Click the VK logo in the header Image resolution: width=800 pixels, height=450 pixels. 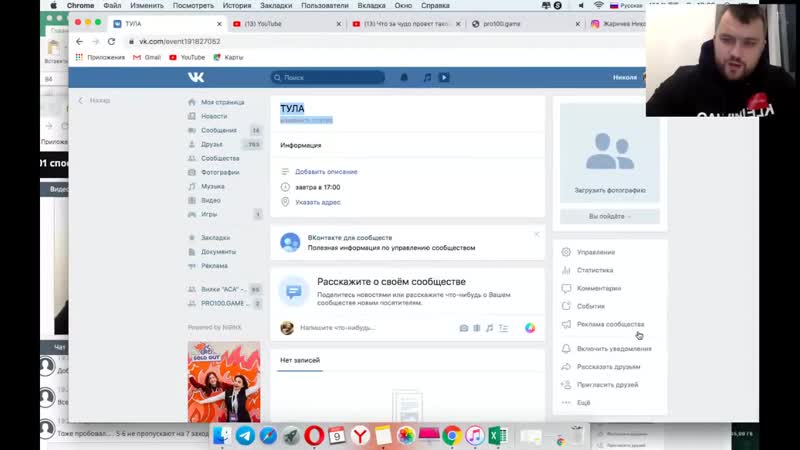(196, 77)
